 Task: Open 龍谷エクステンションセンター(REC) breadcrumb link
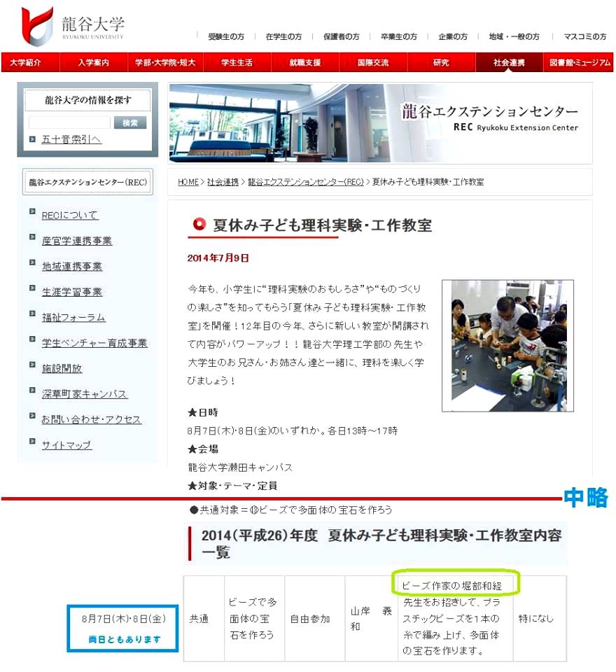[306, 182]
